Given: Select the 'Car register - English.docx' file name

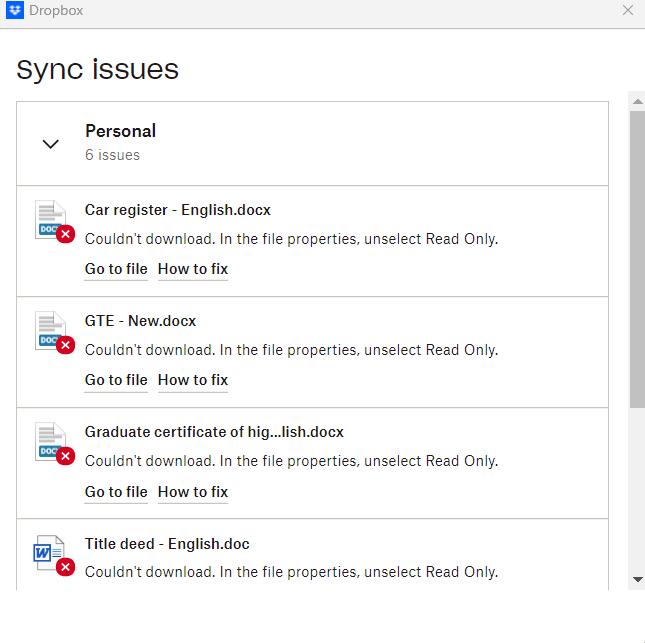Looking at the screenshot, I should [177, 210].
